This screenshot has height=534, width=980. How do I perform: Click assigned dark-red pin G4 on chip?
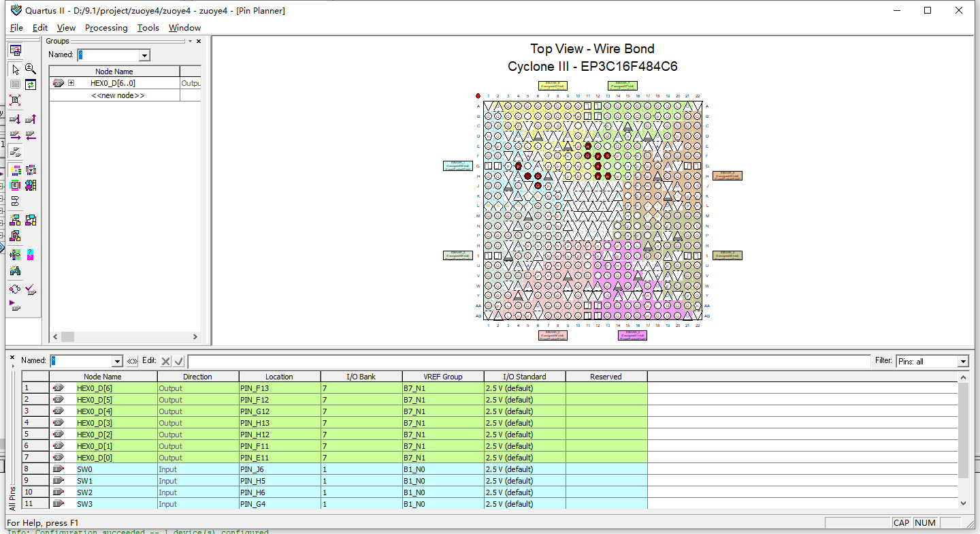pos(518,166)
